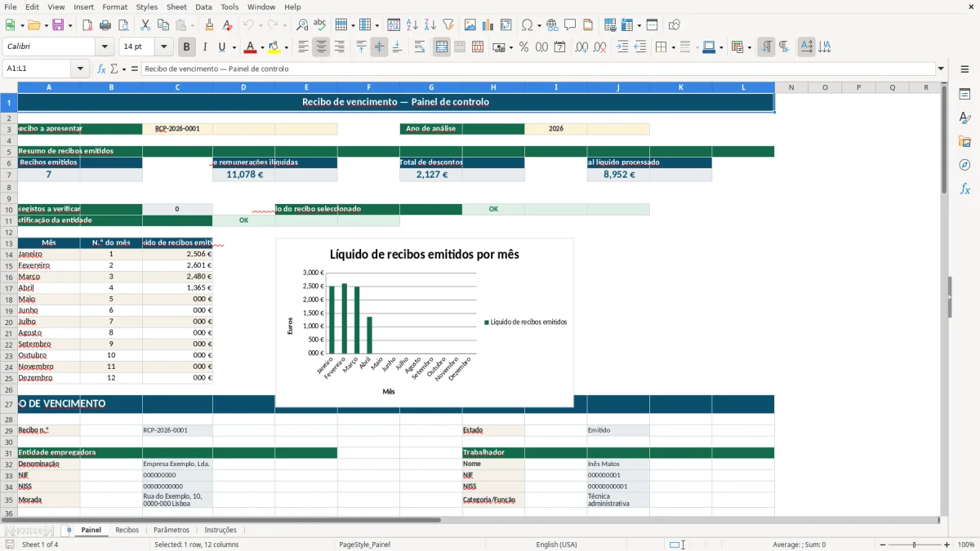Viewport: 980px width, 551px height.
Task: Click the formula input line
Action: point(538,69)
